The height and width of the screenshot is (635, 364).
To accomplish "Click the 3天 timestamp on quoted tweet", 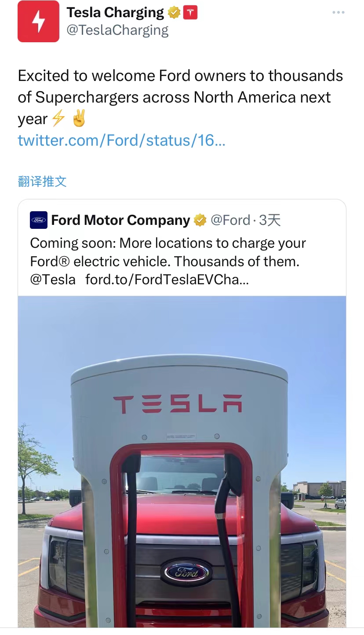I will click(270, 220).
